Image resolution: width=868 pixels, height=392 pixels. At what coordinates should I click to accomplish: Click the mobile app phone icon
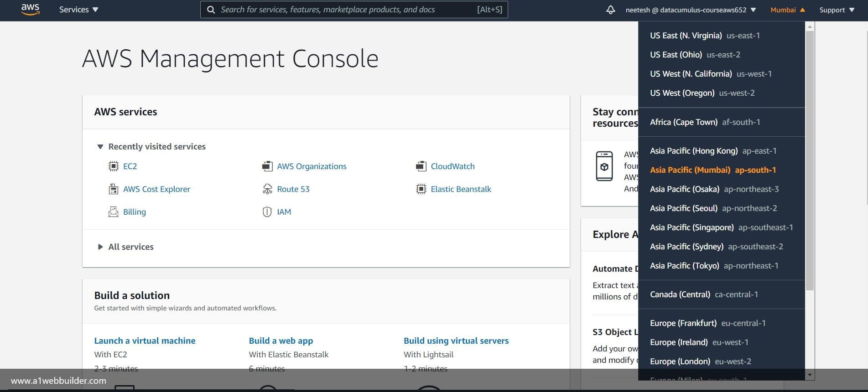coord(604,166)
